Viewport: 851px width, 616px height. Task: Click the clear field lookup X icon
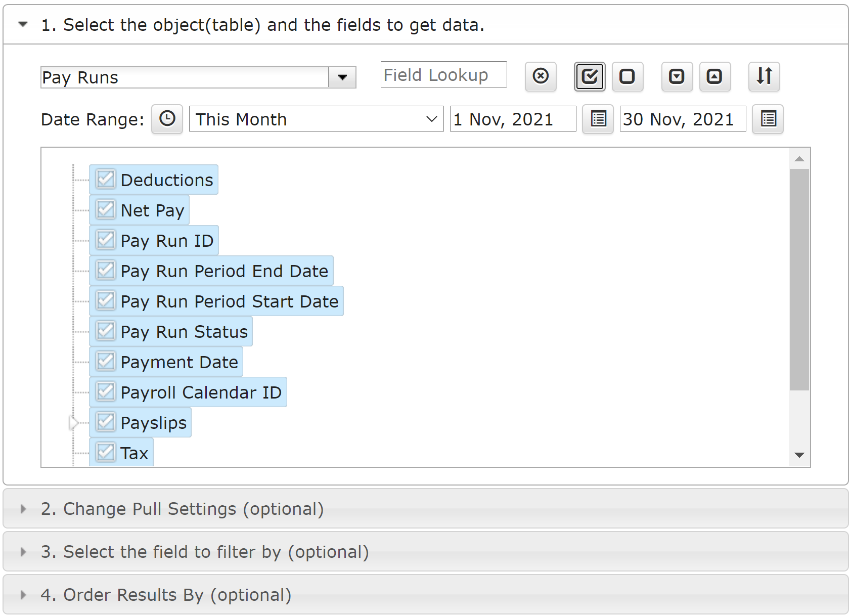tap(541, 76)
